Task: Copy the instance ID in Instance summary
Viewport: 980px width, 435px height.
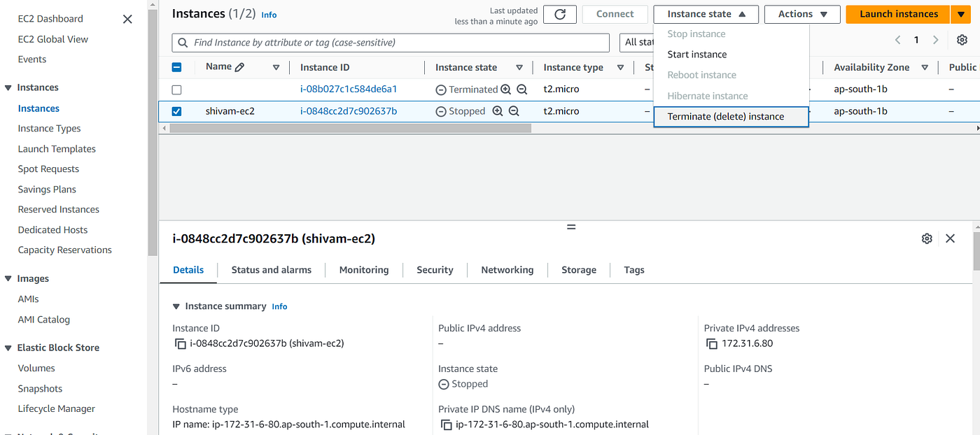Action: coord(180,343)
